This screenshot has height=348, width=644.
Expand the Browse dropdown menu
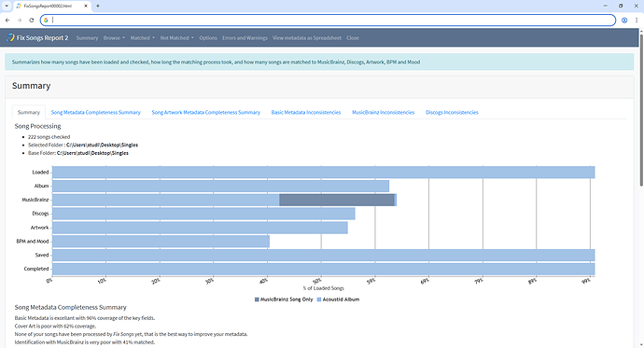tap(114, 37)
